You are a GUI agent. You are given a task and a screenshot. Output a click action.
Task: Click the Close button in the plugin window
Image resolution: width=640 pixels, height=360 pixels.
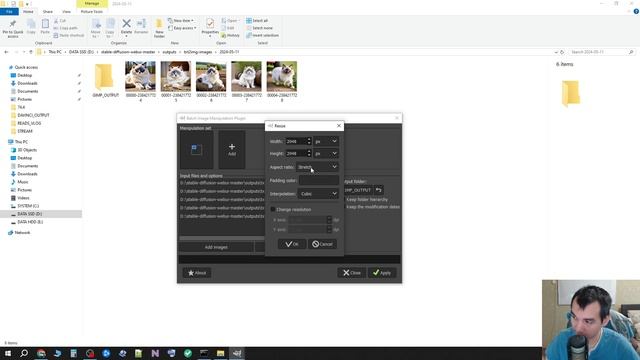point(352,273)
